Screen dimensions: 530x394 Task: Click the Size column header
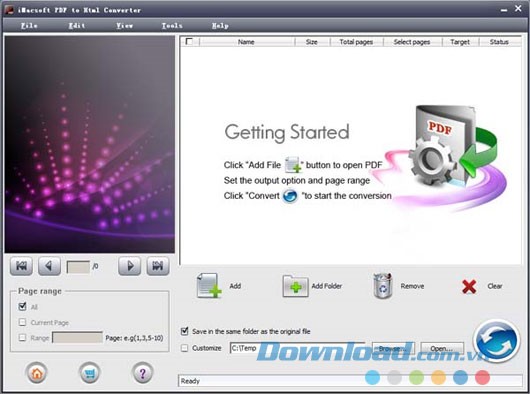pos(312,42)
